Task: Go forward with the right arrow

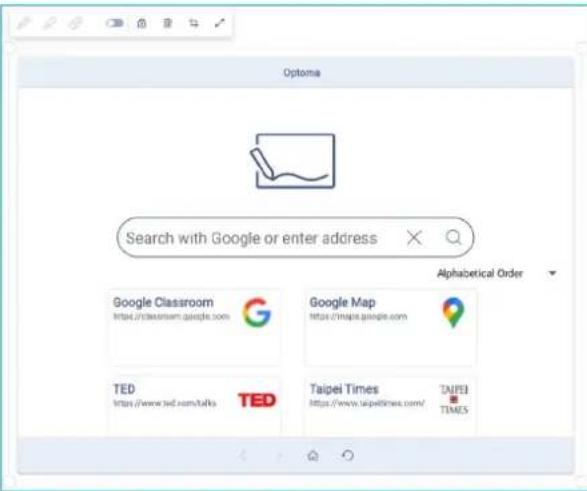Action: [x=279, y=455]
